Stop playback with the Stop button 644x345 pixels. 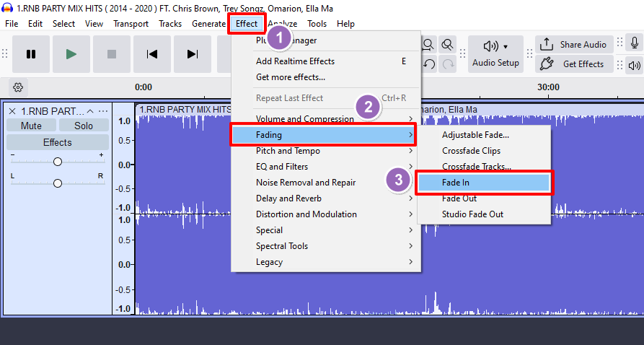point(111,54)
